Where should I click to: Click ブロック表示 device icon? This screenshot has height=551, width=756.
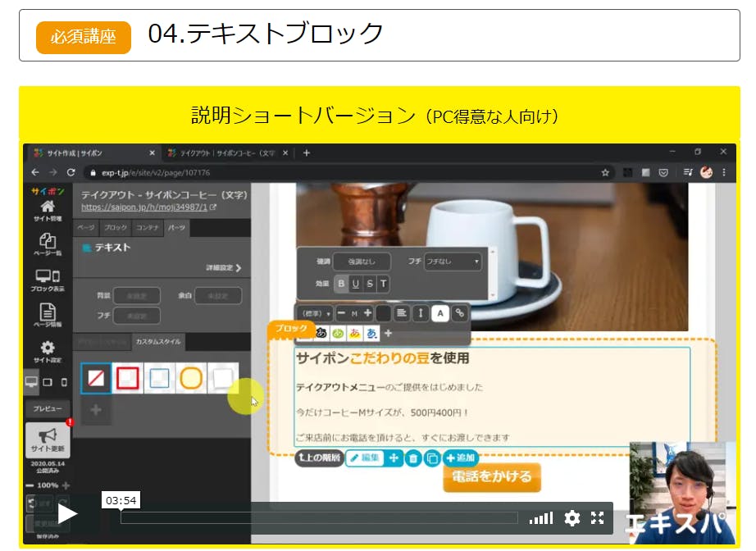click(48, 280)
